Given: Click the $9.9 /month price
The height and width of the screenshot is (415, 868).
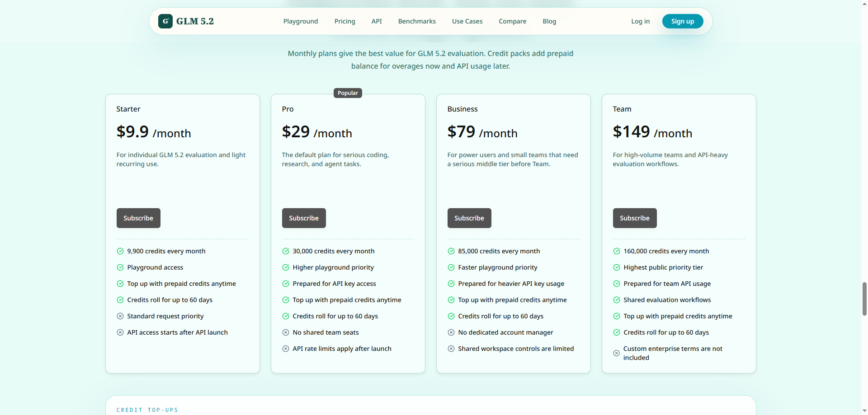Looking at the screenshot, I should [x=154, y=132].
